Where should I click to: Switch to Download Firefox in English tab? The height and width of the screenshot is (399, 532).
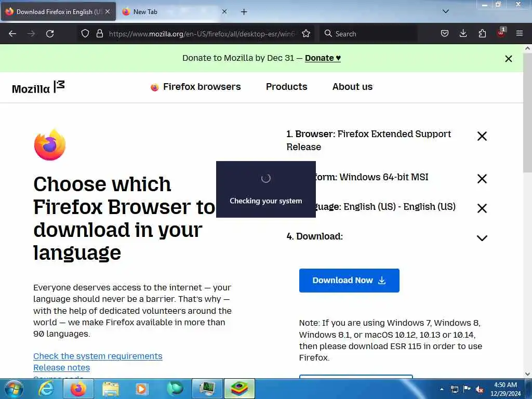tap(58, 11)
